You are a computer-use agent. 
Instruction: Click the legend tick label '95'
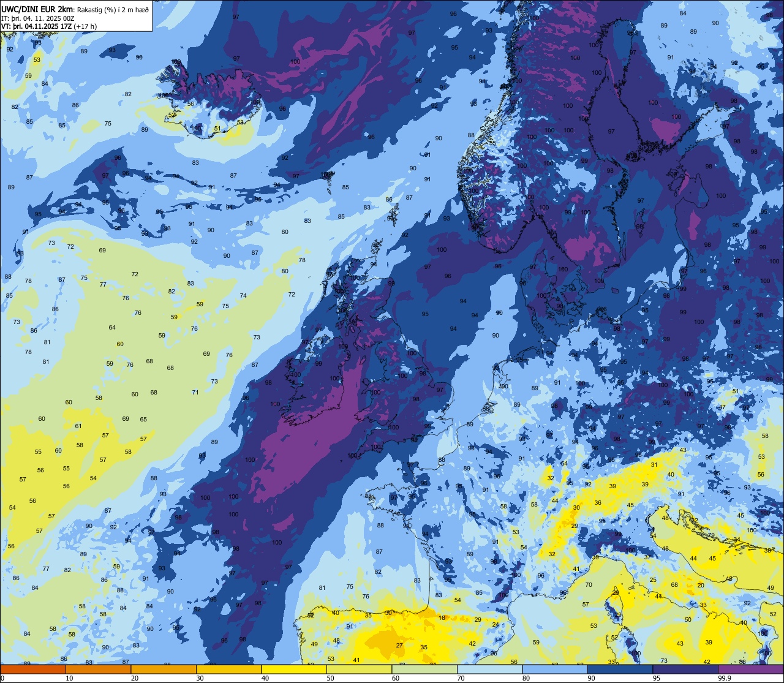tap(657, 677)
